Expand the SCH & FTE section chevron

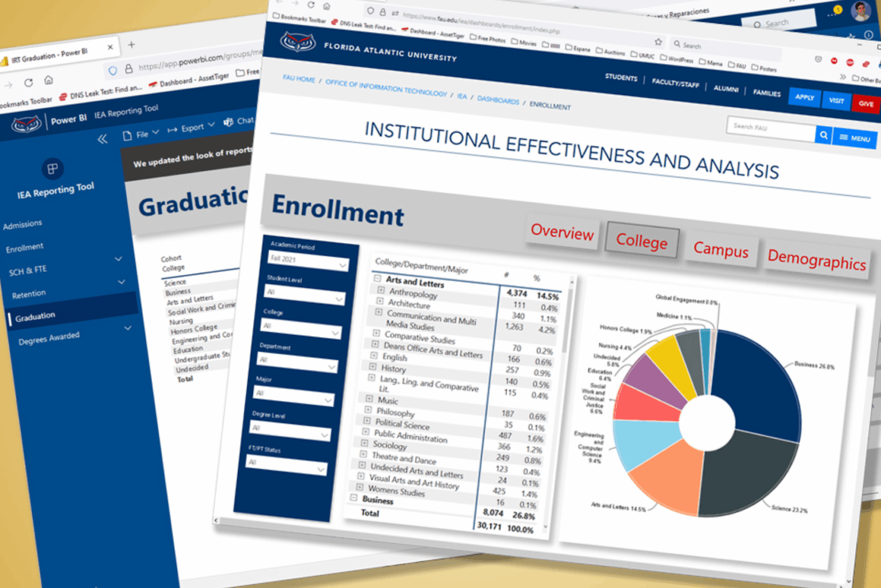pyautogui.click(x=118, y=259)
